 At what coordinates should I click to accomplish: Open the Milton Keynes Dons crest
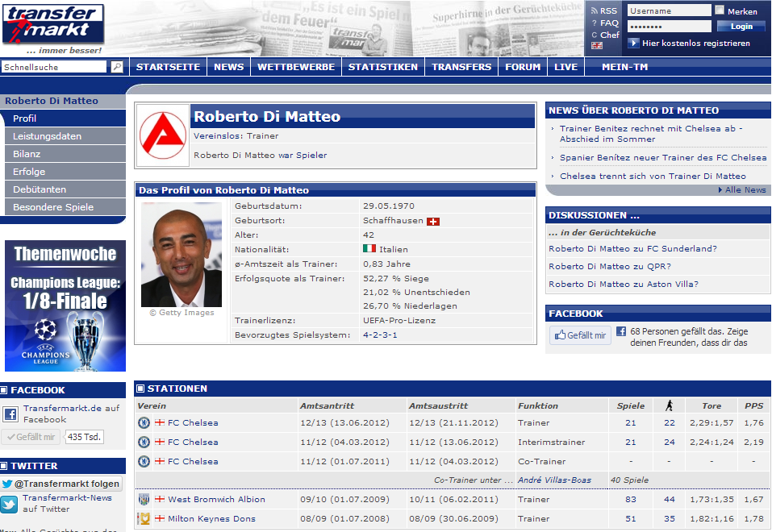point(144,519)
